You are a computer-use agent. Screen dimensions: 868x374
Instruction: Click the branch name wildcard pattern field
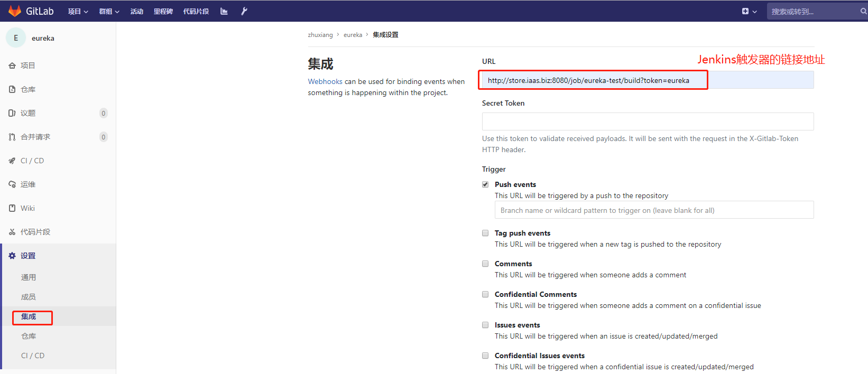(x=654, y=210)
